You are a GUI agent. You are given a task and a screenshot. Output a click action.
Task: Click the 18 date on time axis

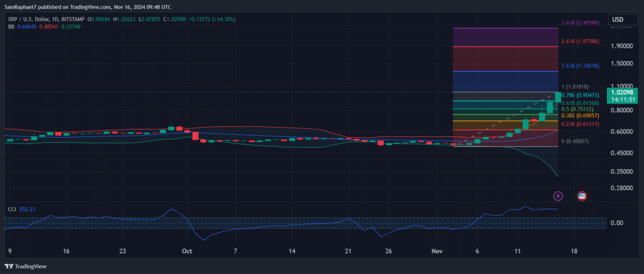pos(574,251)
